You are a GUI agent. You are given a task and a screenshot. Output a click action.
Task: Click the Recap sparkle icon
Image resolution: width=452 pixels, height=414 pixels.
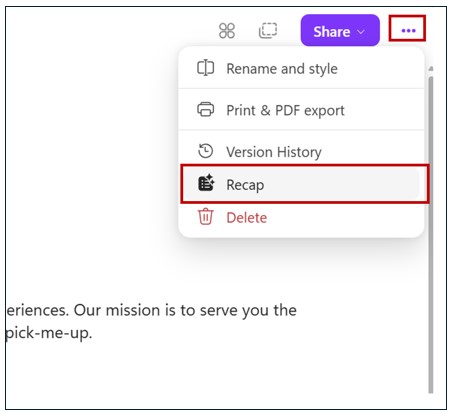[206, 183]
